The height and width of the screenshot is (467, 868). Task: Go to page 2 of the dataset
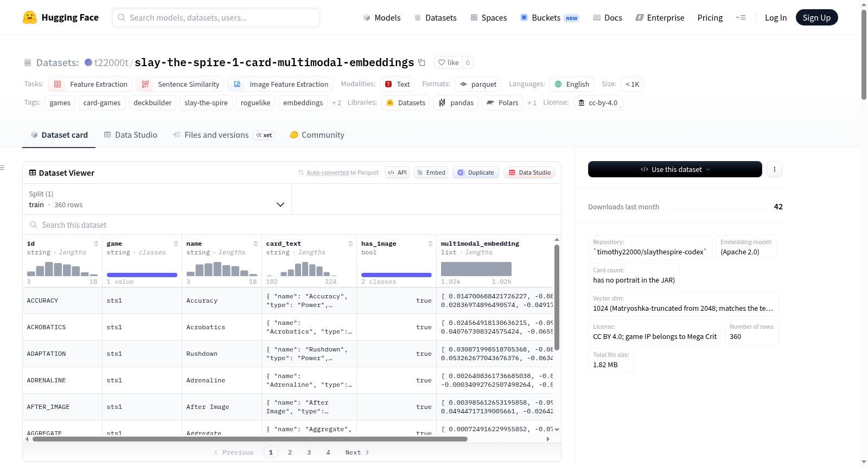[x=290, y=452]
